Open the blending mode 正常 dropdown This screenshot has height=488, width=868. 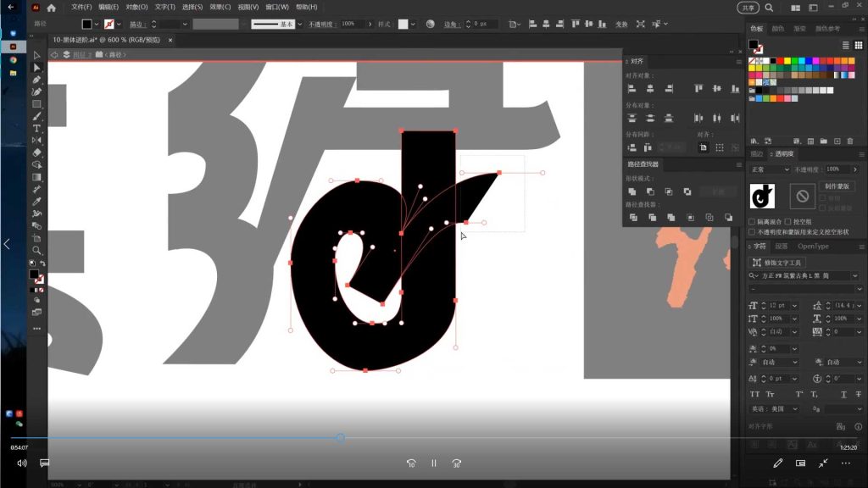coord(769,169)
